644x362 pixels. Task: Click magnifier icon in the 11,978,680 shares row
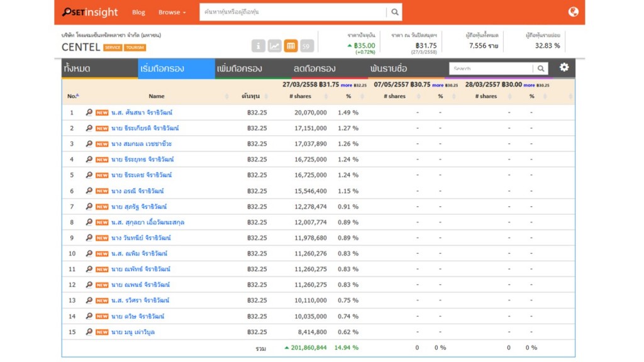pyautogui.click(x=89, y=238)
